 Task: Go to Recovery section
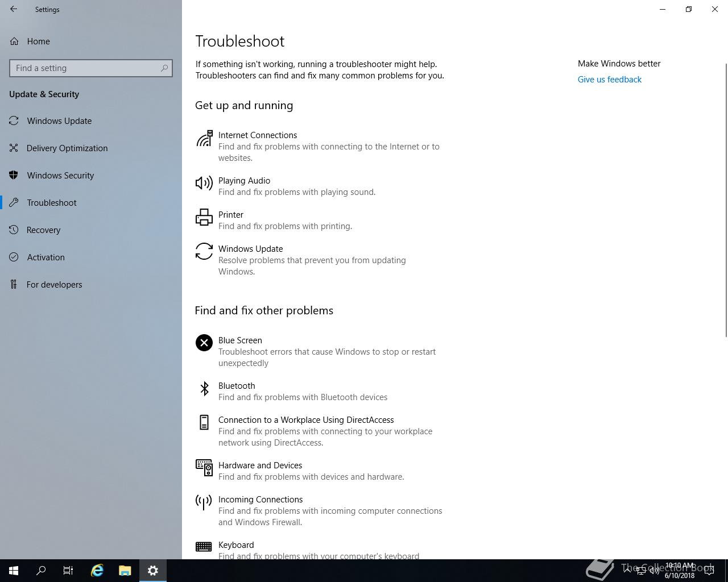pyautogui.click(x=91, y=230)
